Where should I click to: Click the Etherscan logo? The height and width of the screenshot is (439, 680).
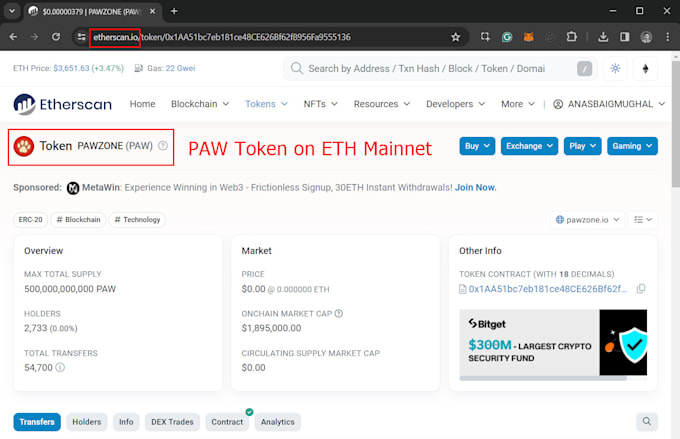pyautogui.click(x=62, y=104)
